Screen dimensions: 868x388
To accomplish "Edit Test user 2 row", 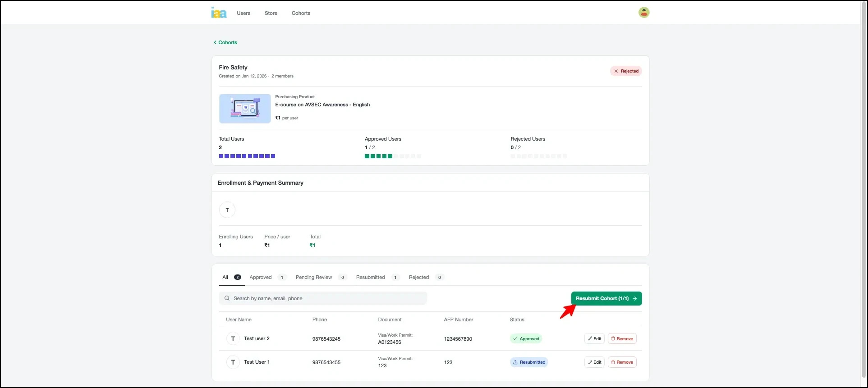I will tap(594, 339).
